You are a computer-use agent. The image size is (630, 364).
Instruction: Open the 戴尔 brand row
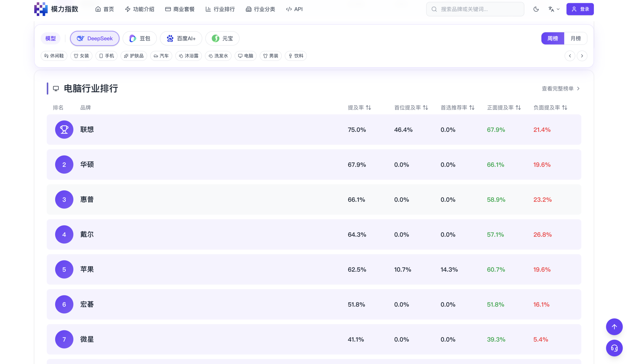314,235
